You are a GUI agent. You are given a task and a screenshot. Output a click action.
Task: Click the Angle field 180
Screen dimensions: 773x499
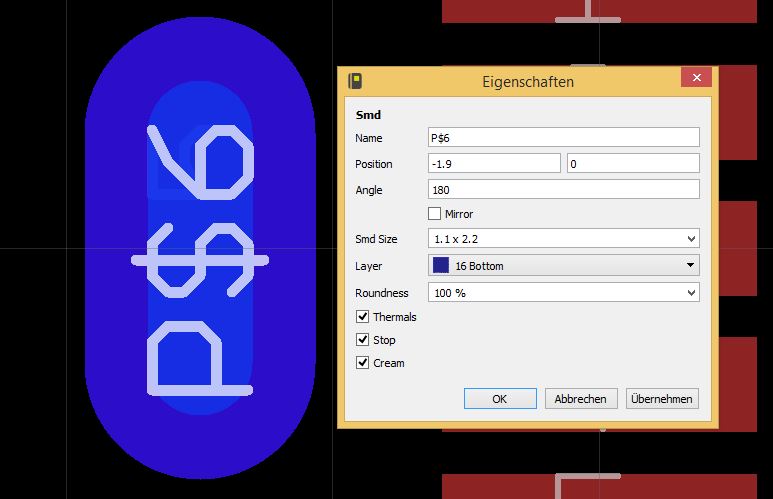tap(563, 190)
